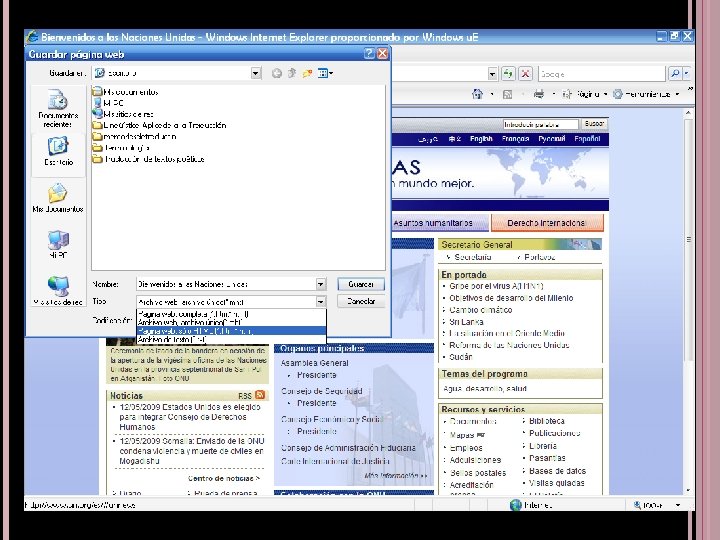720x540 pixels.
Task: Click the Cancelar button in dialog
Action: coord(360,301)
